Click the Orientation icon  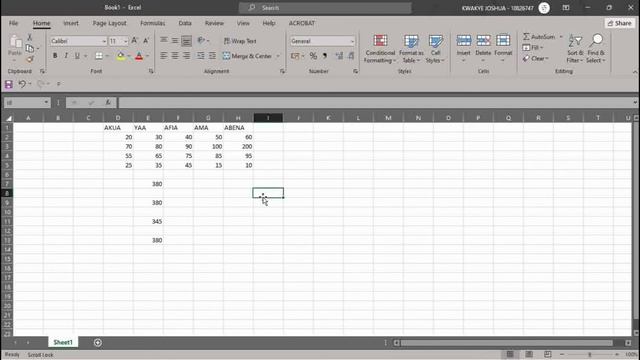coord(201,40)
